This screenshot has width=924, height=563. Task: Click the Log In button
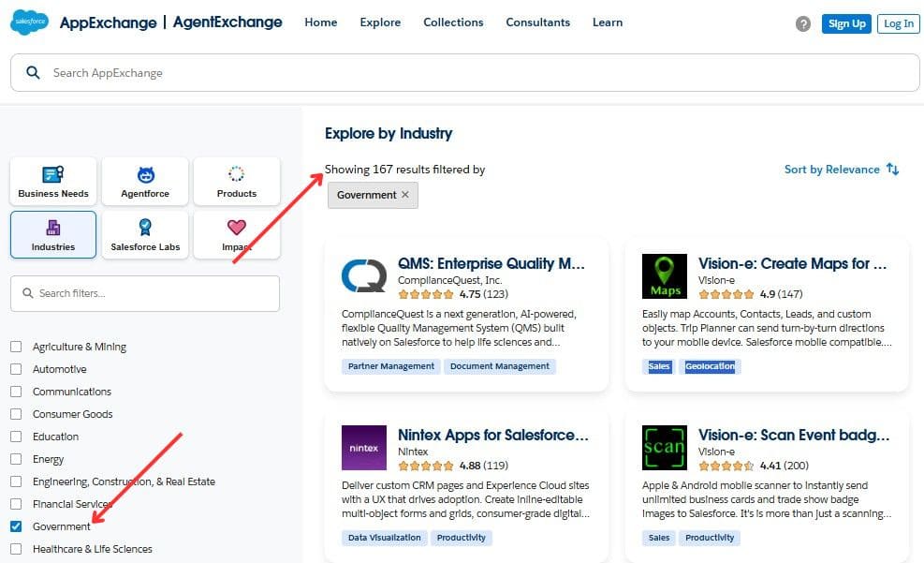coord(898,23)
